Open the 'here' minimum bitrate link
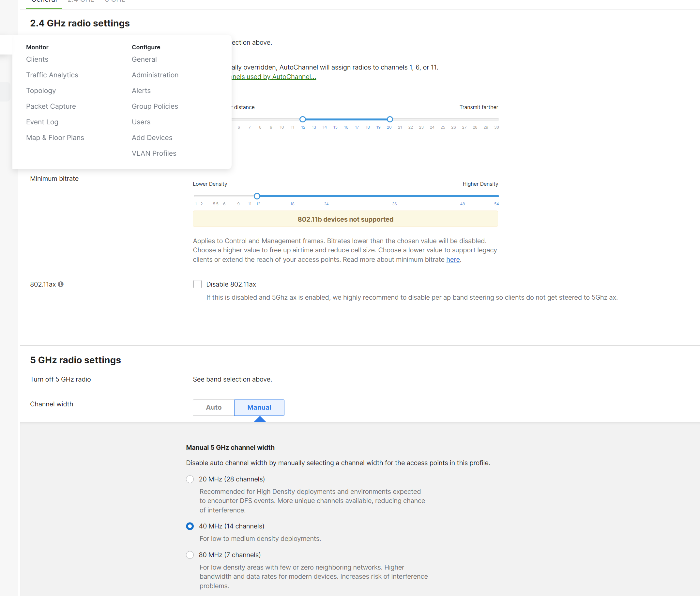This screenshot has height=596, width=700. 453,259
